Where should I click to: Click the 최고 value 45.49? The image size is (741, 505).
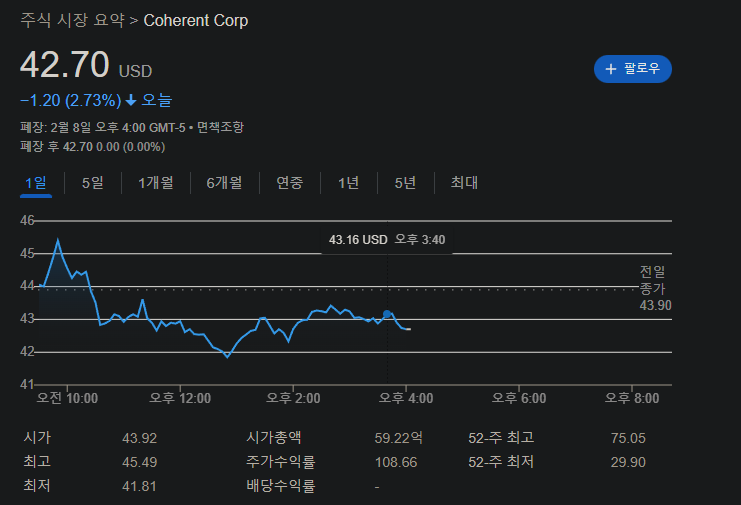click(x=139, y=462)
